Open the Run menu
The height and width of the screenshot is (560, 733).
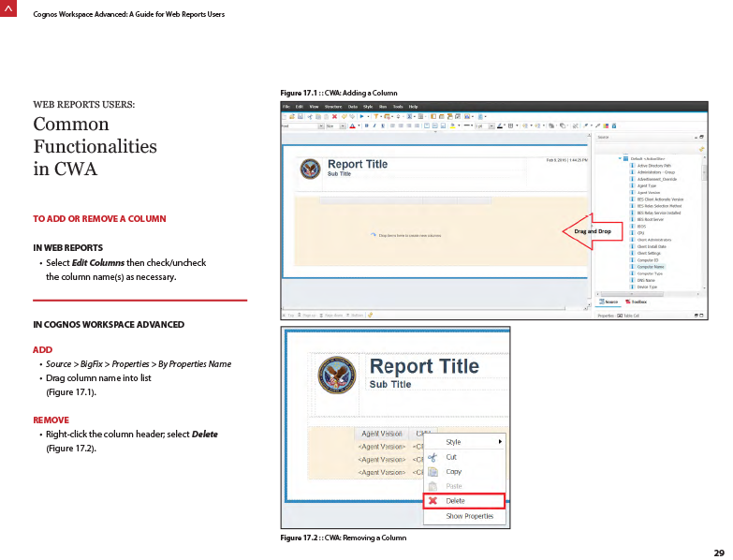coord(383,107)
